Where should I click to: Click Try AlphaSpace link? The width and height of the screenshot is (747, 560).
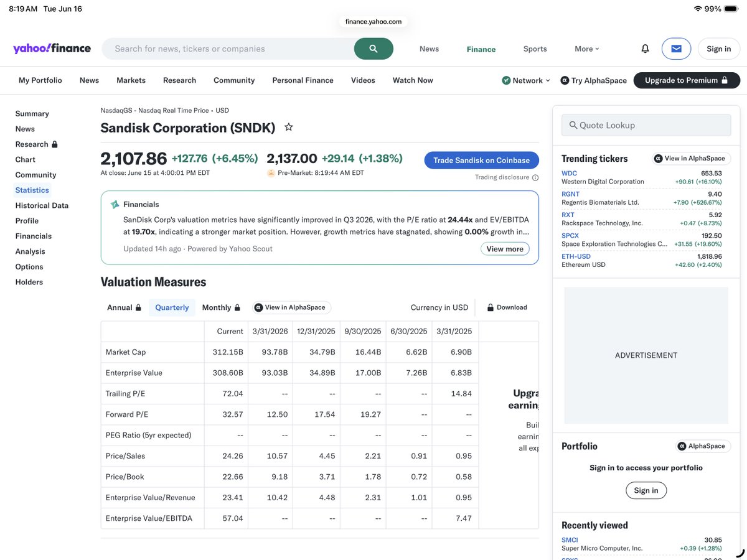(593, 80)
